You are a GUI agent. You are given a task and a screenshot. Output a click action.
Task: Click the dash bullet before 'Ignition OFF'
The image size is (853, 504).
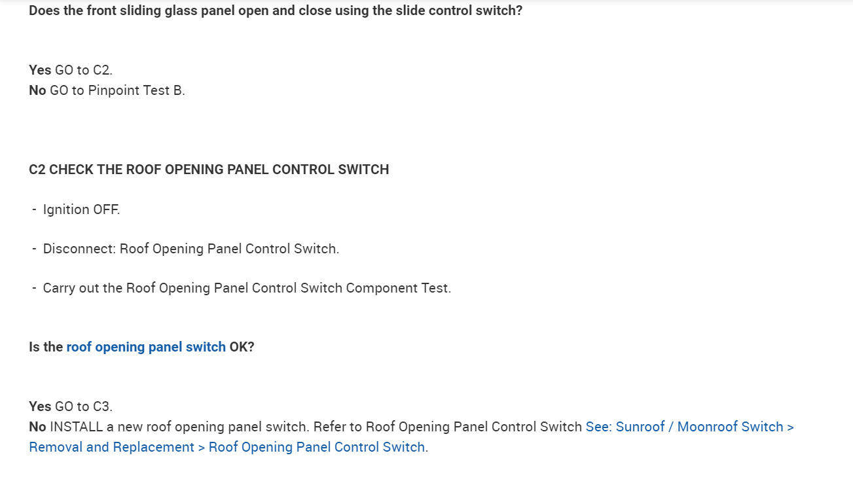pyautogui.click(x=34, y=209)
